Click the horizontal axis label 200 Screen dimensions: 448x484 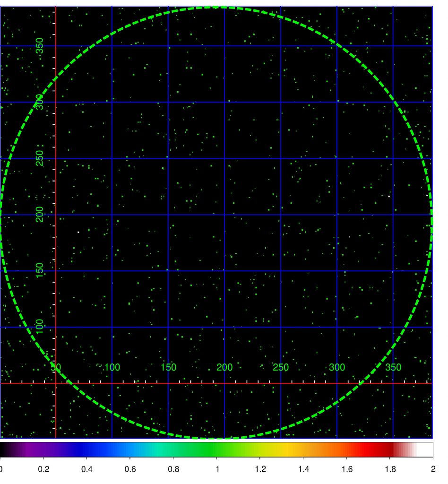pos(224,367)
